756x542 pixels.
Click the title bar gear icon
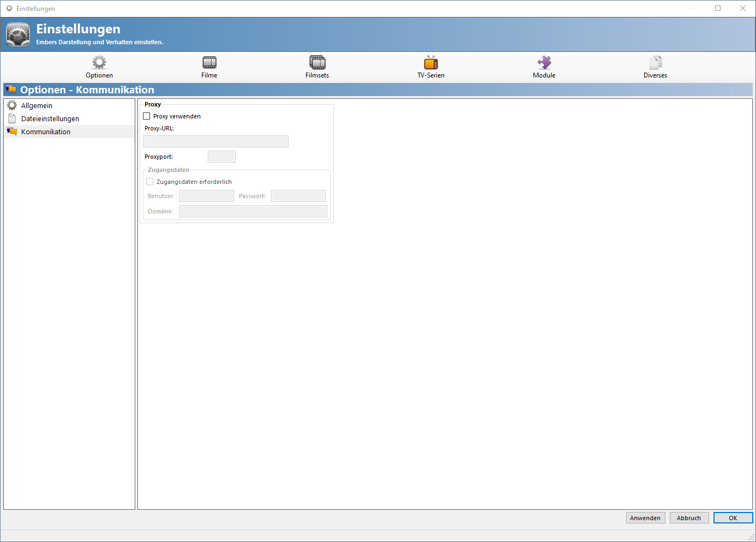pyautogui.click(x=9, y=8)
